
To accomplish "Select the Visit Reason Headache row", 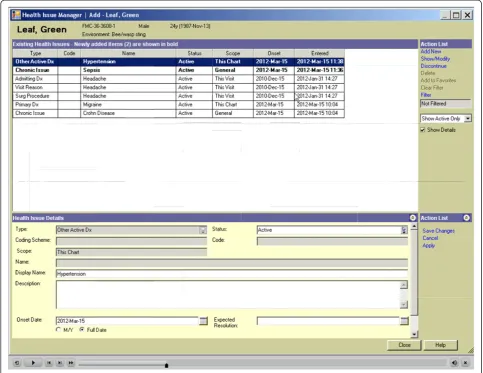I will pos(178,87).
